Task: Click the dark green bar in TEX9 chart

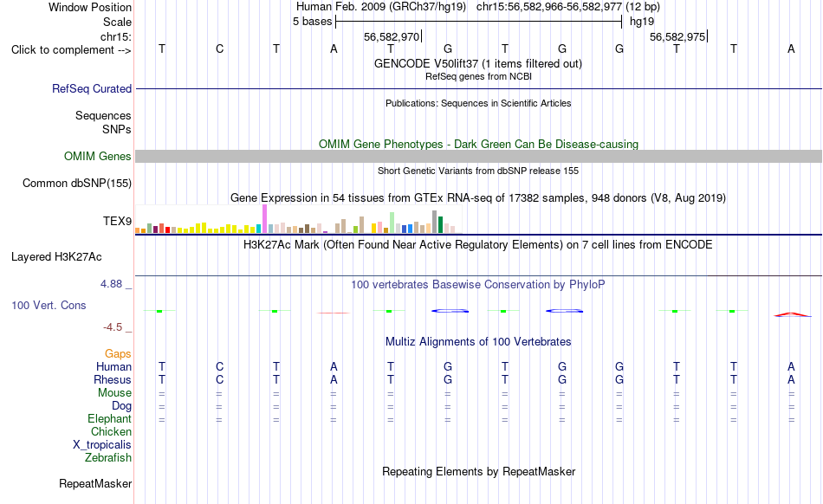Action: 440,224
